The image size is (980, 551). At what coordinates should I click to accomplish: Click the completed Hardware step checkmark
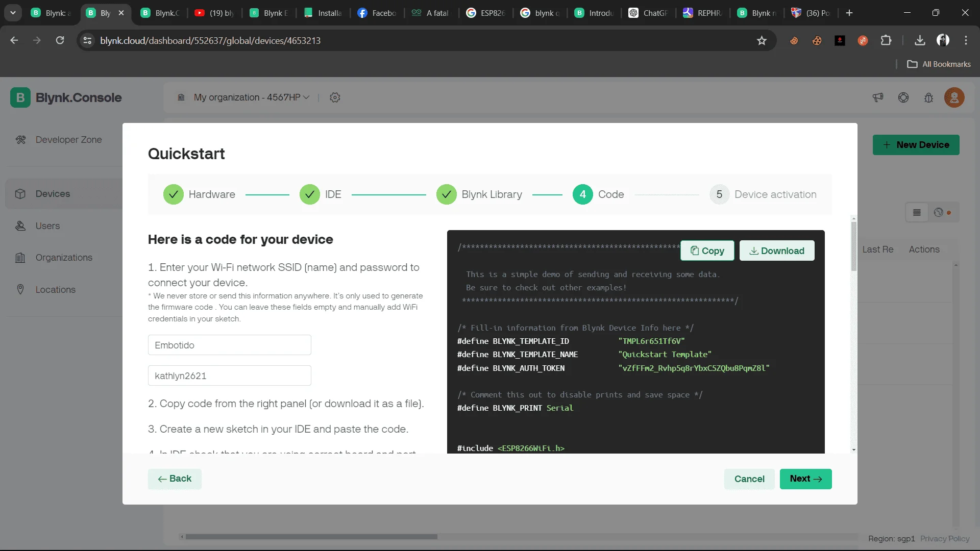(x=174, y=194)
